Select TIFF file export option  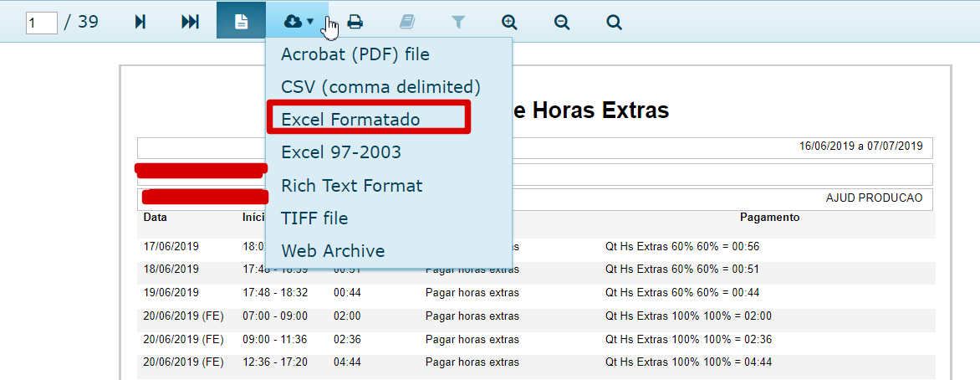[314, 218]
